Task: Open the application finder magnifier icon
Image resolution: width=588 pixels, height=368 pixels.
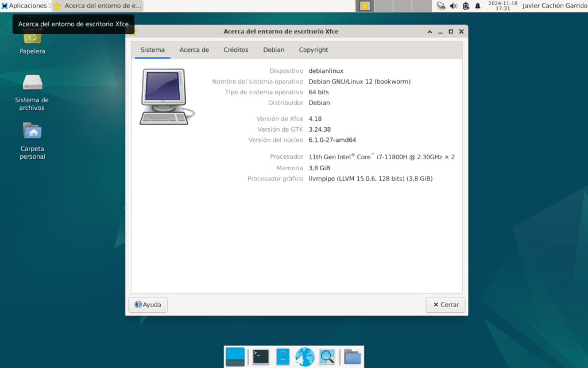Action: point(327,356)
